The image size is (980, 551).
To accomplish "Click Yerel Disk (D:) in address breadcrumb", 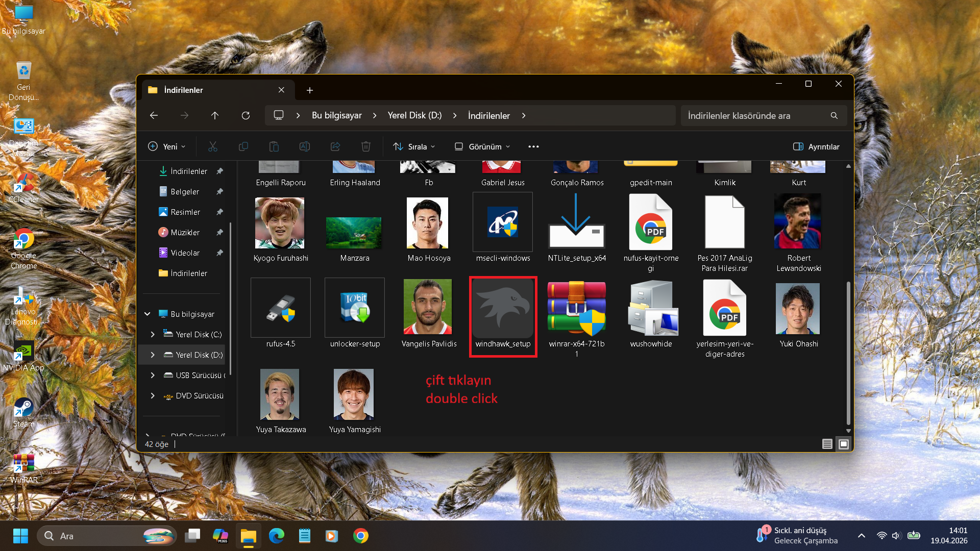I will coord(414,115).
